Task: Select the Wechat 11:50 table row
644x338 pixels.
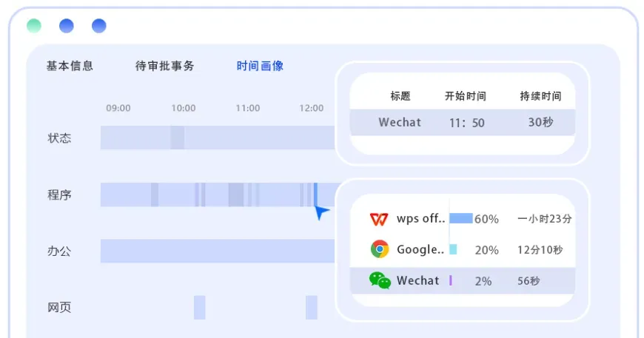Action: 462,123
